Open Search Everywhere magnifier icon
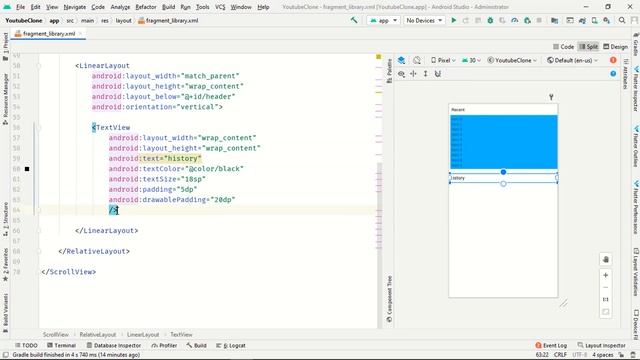 click(x=622, y=20)
